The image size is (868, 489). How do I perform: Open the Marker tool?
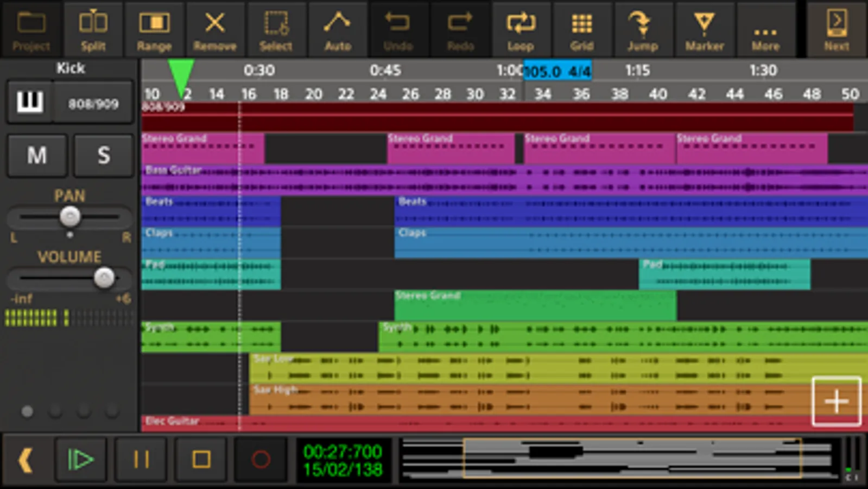pyautogui.click(x=704, y=30)
